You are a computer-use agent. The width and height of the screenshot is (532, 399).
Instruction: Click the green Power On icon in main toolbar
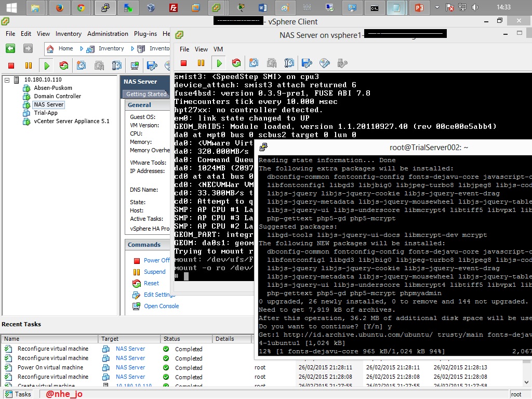coord(47,65)
